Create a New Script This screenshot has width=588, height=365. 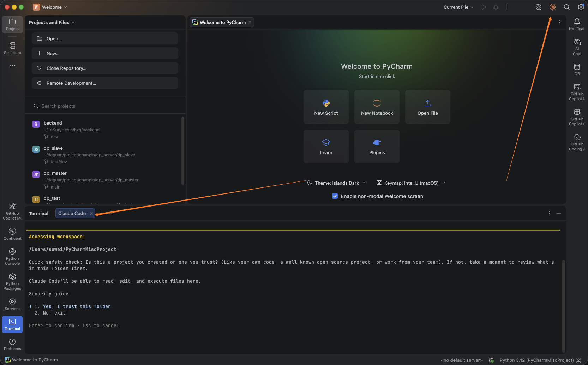coord(326,107)
